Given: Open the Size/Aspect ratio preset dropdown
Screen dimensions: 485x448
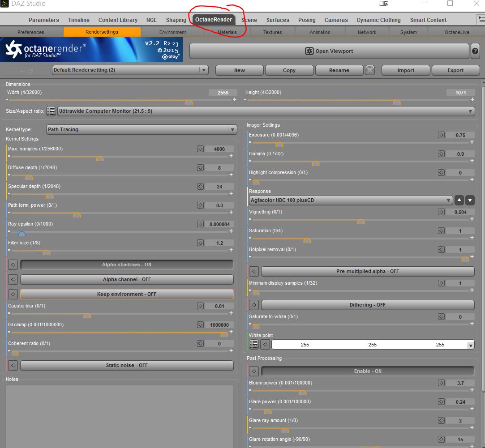Looking at the screenshot, I should pyautogui.click(x=266, y=111).
